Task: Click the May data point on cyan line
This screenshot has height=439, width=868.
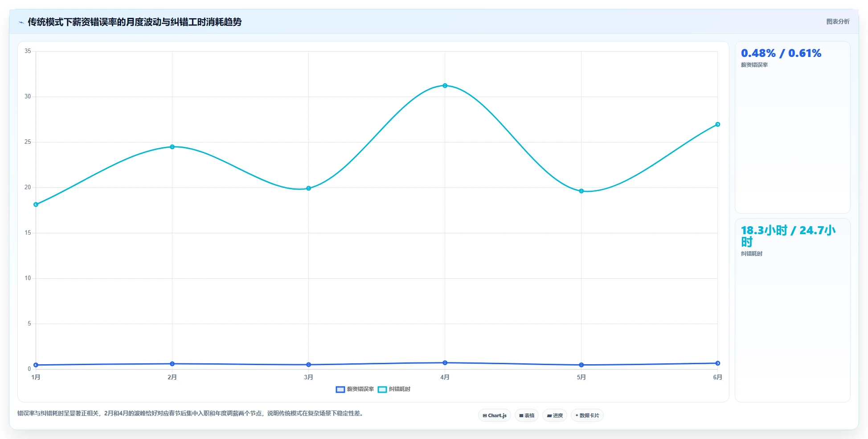Action: [581, 191]
